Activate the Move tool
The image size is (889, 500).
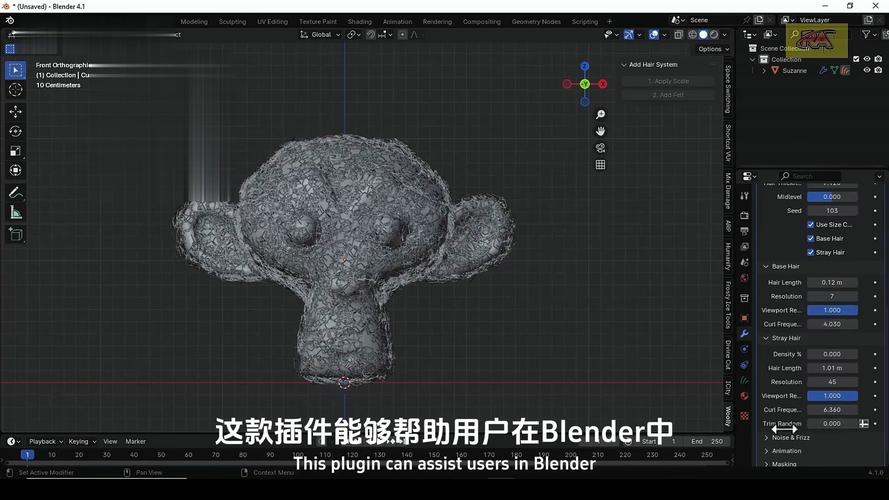(15, 112)
